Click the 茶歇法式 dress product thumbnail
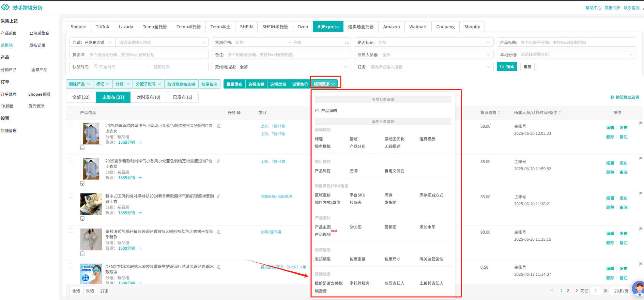 pyautogui.click(x=91, y=239)
